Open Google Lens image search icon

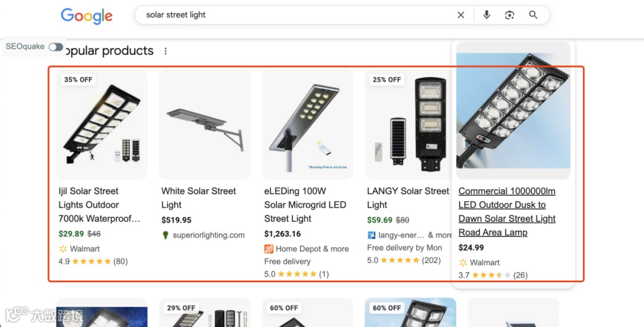coord(510,15)
